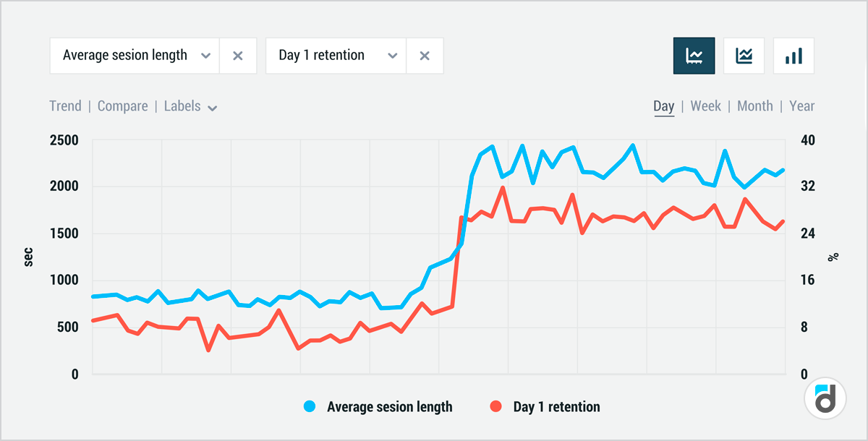This screenshot has width=868, height=441.
Task: Remove the Average sesion length metric
Action: (x=237, y=56)
